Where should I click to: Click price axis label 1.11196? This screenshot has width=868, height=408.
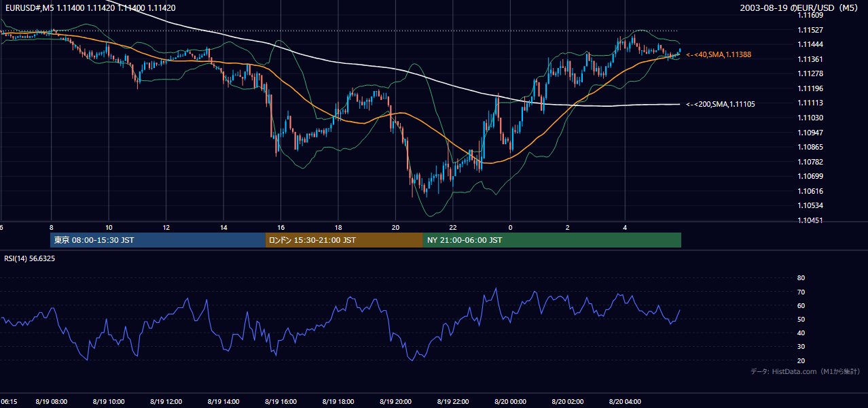point(810,88)
